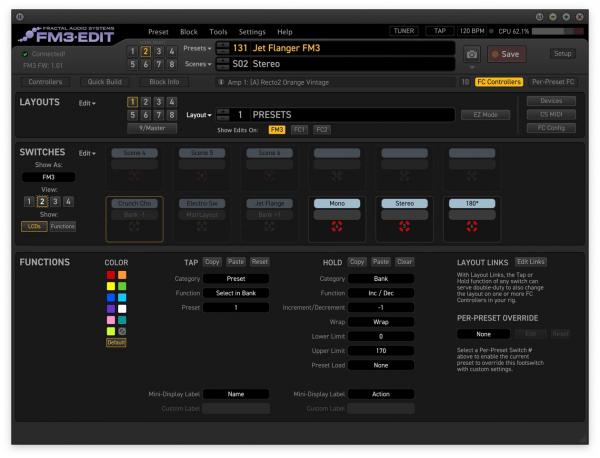Click the green Connected status indicator
This screenshot has height=458, width=600.
click(x=25, y=54)
